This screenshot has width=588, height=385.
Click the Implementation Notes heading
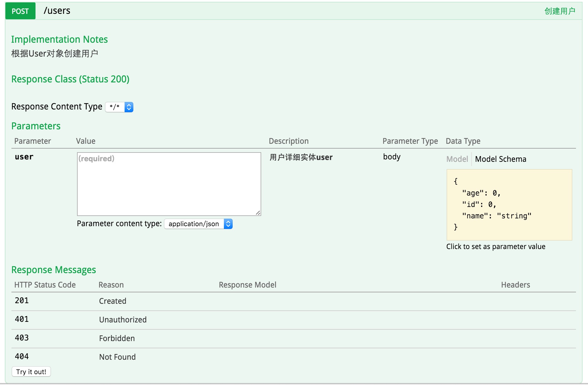click(59, 39)
